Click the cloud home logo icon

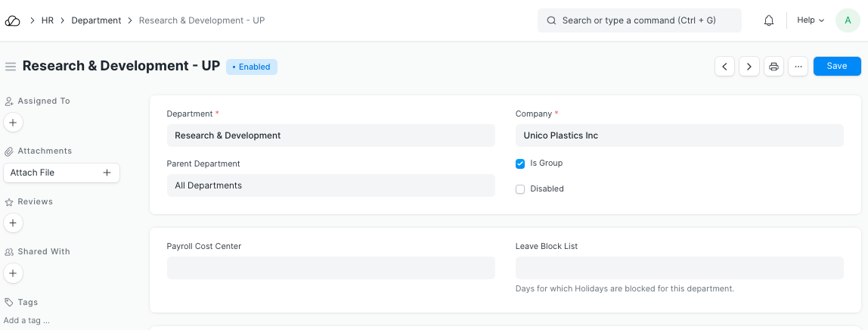pyautogui.click(x=13, y=21)
